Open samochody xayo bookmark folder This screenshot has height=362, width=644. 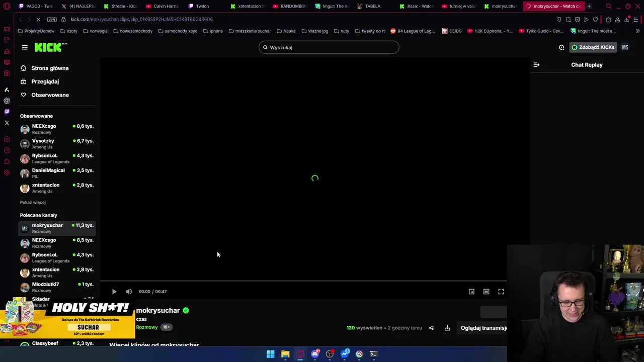[178, 31]
